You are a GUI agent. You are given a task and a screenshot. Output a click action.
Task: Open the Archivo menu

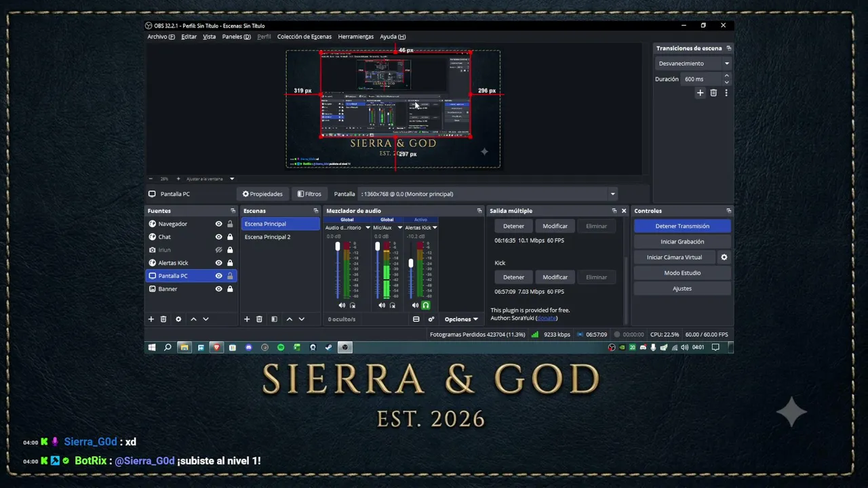161,37
